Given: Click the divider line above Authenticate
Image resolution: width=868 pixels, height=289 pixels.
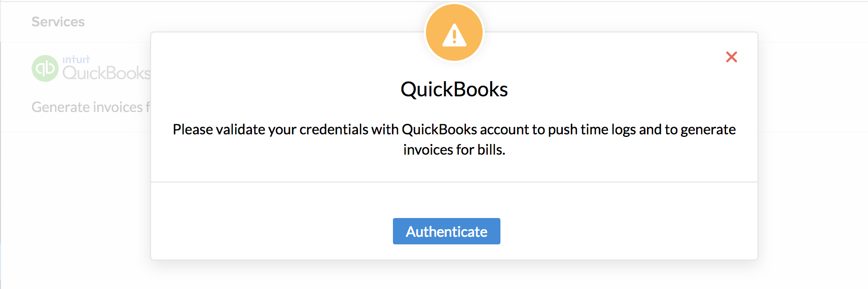Looking at the screenshot, I should [454, 182].
